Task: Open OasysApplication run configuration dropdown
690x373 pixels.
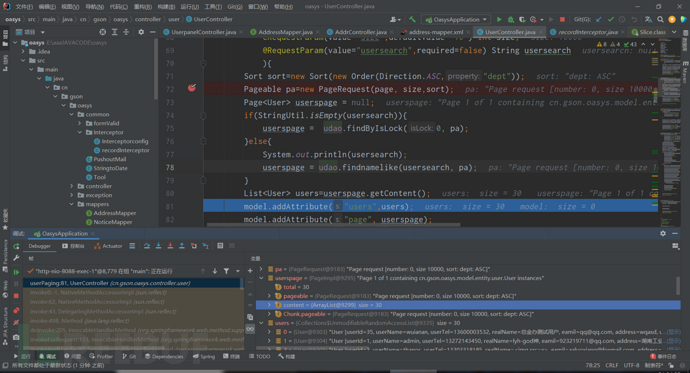Action: click(x=456, y=19)
